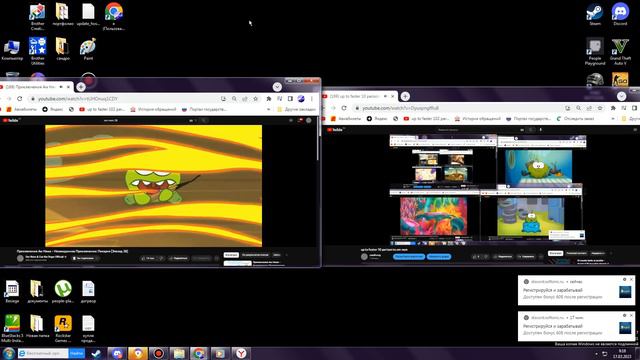Expand bookmarks overflow arrow in right Chrome

(x=613, y=119)
